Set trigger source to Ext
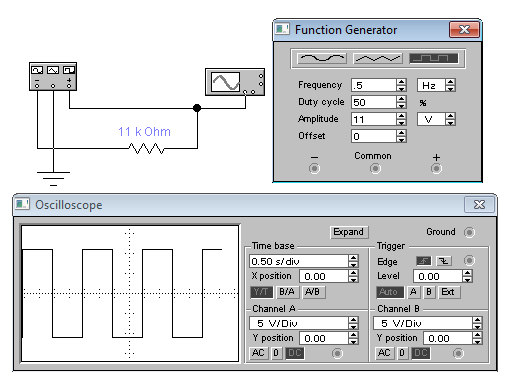Image resolution: width=527 pixels, height=379 pixels. click(448, 292)
